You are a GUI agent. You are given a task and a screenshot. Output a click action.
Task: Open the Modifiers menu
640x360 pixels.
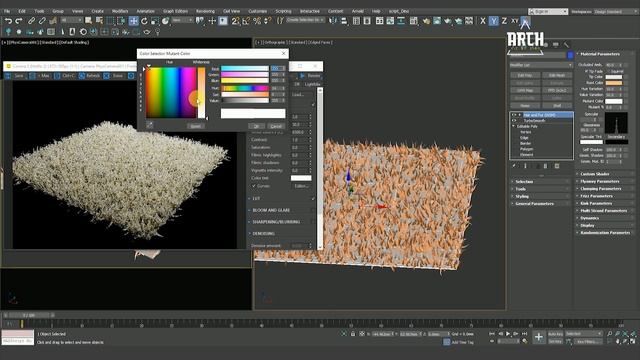pos(120,11)
